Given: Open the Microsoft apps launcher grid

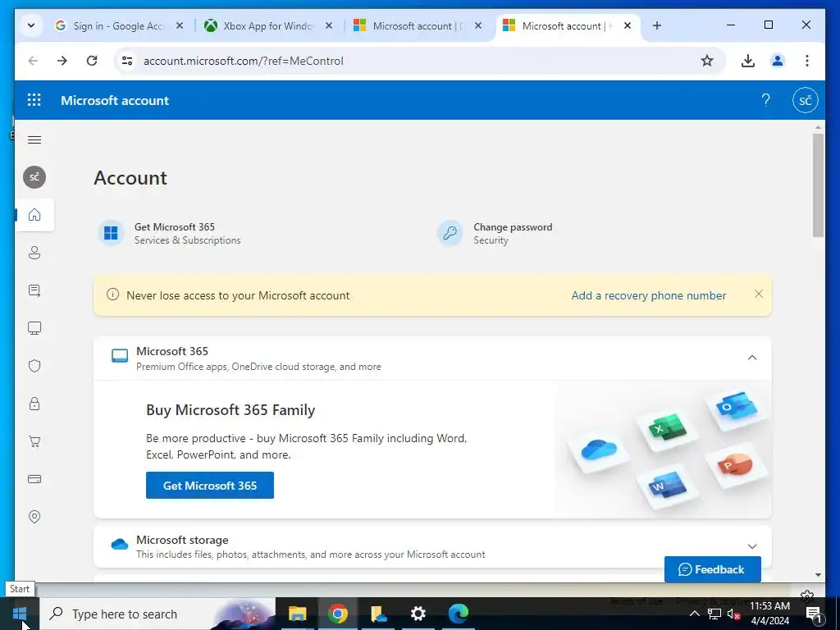Looking at the screenshot, I should 34,100.
